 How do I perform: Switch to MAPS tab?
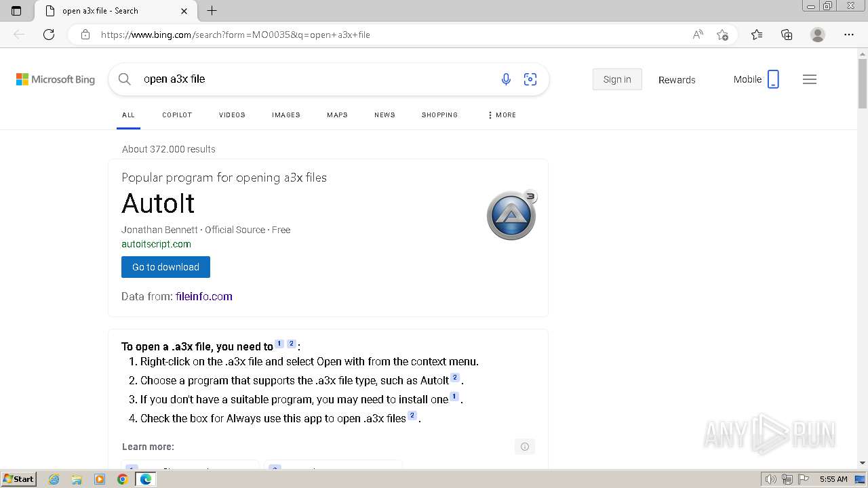click(337, 115)
